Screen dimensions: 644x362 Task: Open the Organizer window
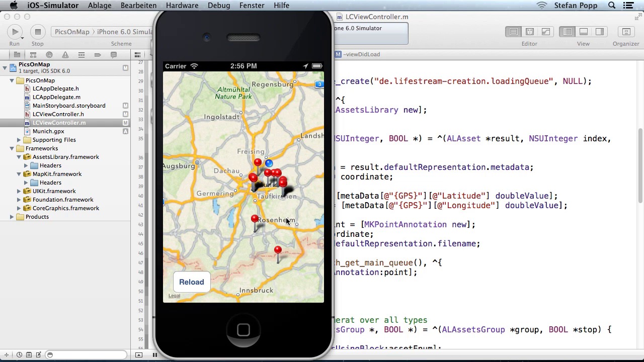tap(626, 32)
